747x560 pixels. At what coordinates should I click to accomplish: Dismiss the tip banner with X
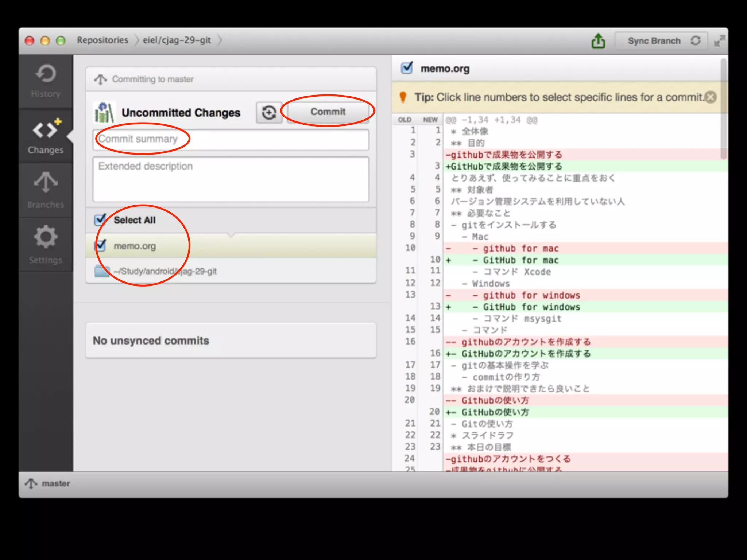point(711,97)
